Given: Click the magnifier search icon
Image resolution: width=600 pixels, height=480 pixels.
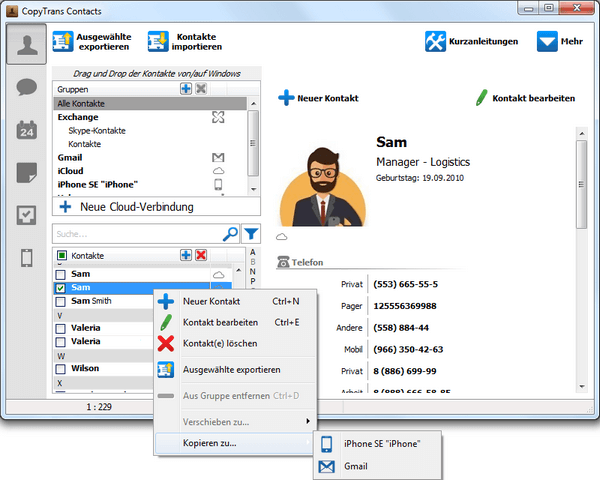Looking at the screenshot, I should coord(230,234).
